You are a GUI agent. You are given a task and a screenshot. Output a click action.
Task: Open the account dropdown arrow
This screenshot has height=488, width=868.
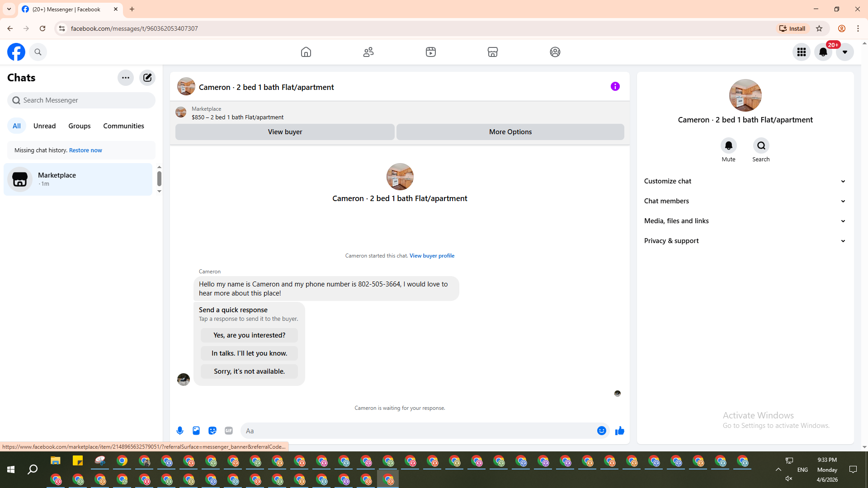845,52
